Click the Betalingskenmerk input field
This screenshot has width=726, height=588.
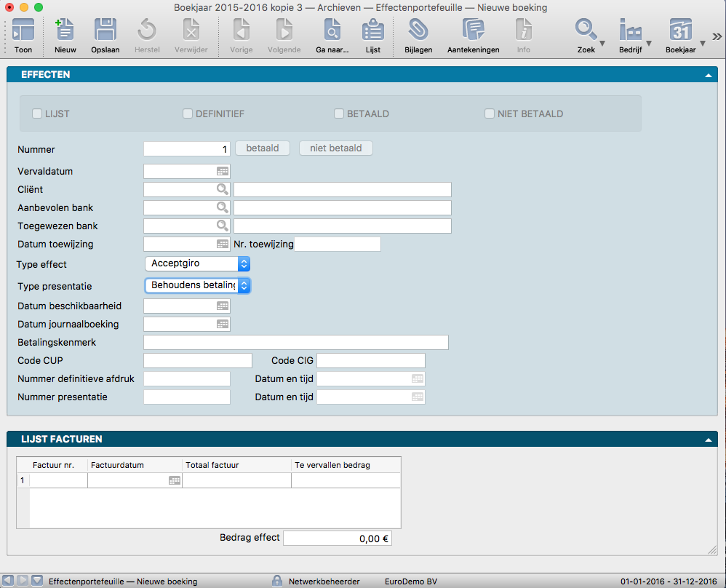(296, 343)
